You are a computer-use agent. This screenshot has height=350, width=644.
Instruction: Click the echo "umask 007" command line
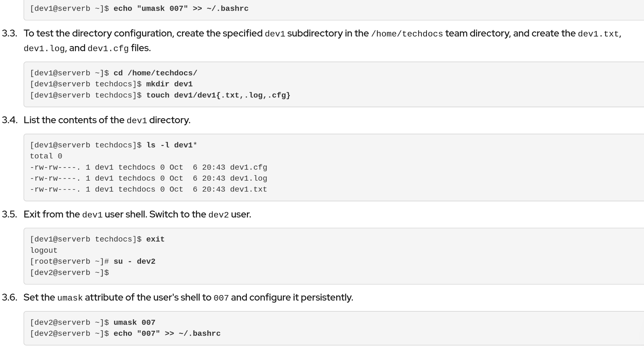181,9
